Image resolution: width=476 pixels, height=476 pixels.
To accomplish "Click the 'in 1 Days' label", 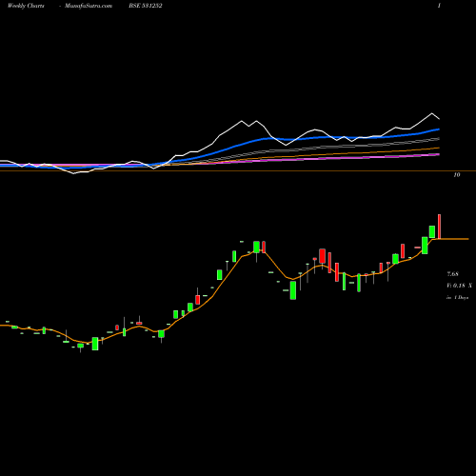I will tap(457, 298).
